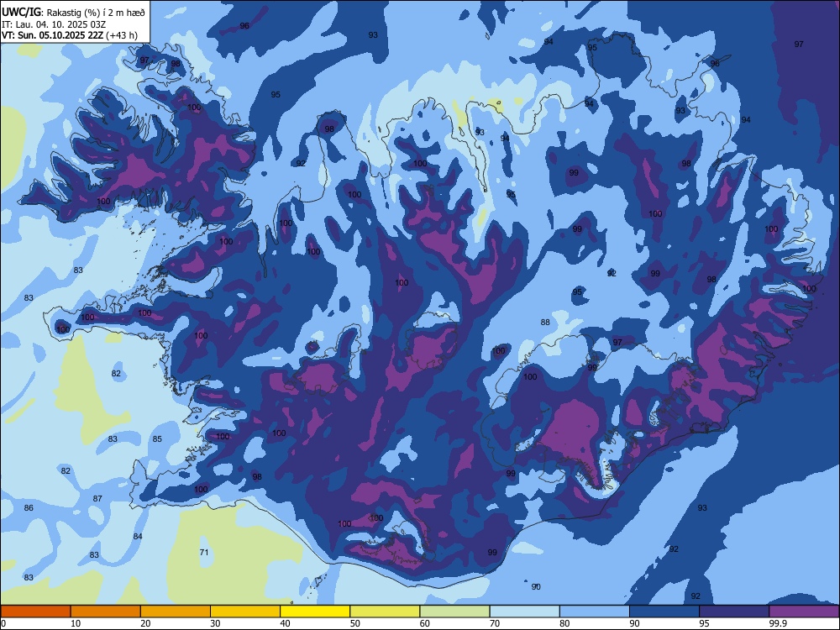Select the pale blue 70–80 legend swatch
Screen dimensions: 840x630
524,612
